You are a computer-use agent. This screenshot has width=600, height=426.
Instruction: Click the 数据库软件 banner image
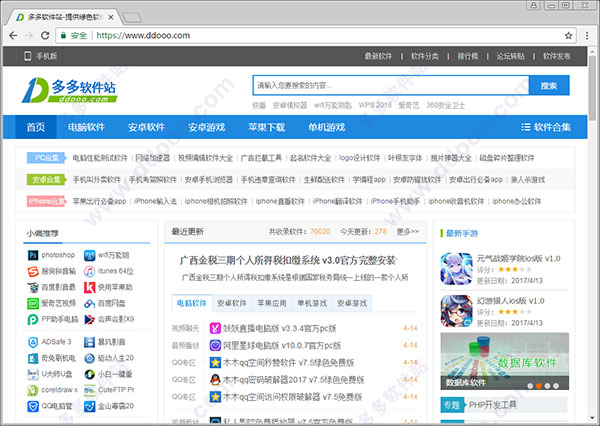[502, 362]
